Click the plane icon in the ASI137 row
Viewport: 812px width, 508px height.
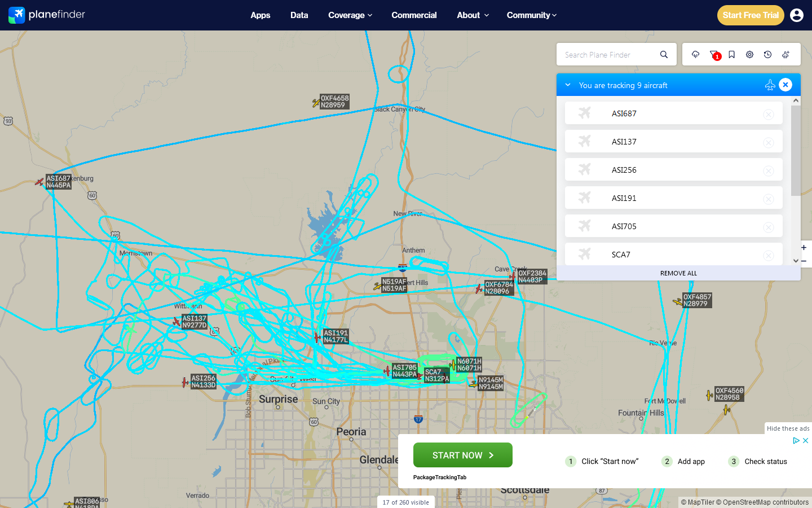(585, 141)
